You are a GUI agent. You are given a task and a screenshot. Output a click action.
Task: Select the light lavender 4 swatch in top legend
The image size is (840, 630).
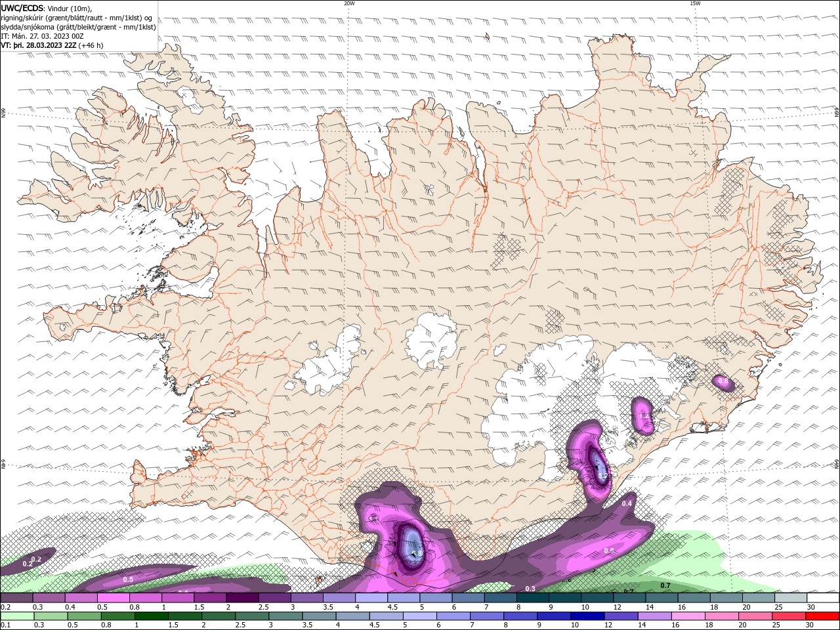tap(371, 598)
